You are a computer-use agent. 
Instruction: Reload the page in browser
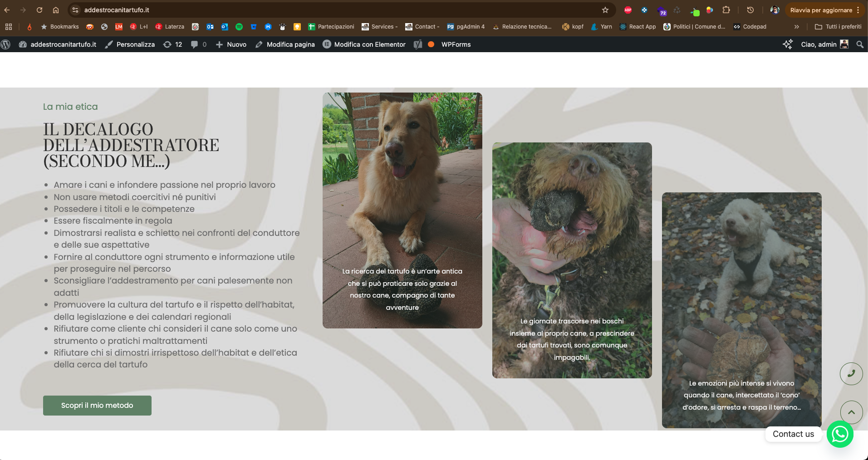click(x=39, y=10)
